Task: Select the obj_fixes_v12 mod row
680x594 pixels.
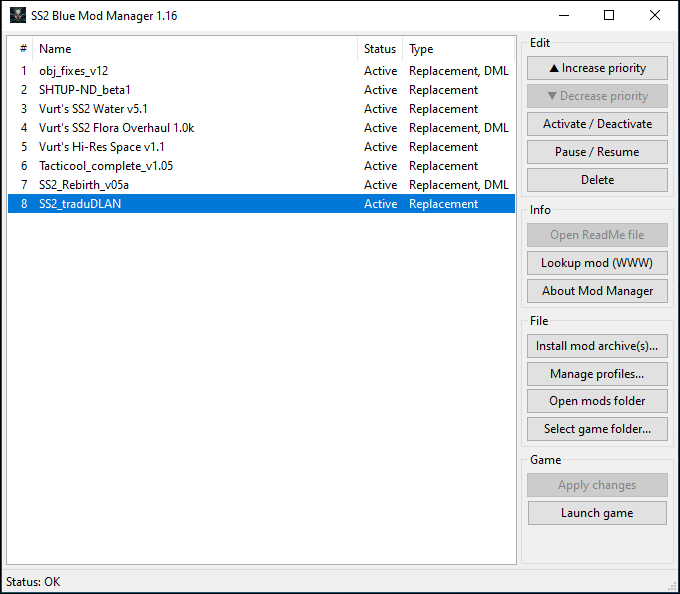Action: 73,71
